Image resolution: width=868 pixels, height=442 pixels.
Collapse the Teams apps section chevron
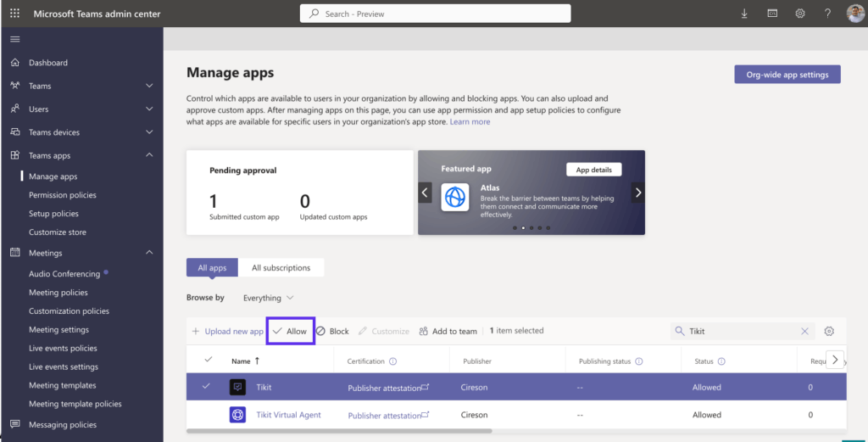149,155
